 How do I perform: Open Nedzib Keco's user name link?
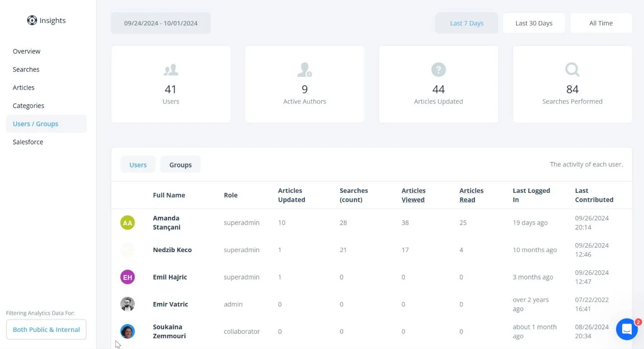(172, 250)
